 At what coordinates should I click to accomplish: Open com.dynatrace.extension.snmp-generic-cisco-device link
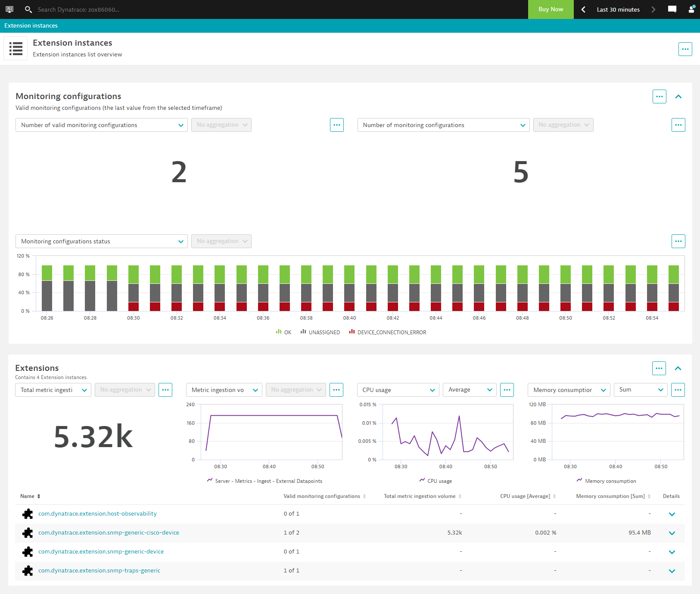pos(109,532)
